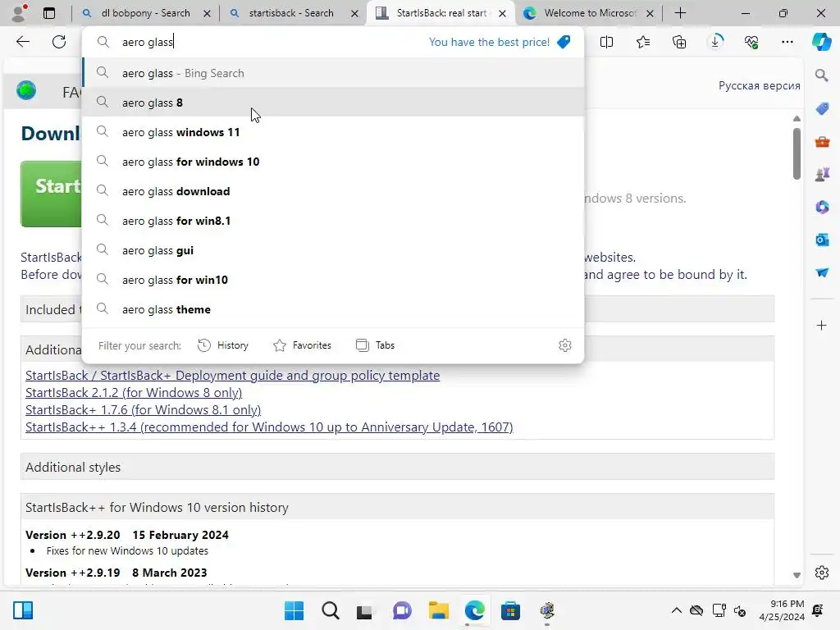Open the Task View taskbar icon
Image resolution: width=840 pixels, height=630 pixels.
point(365,610)
